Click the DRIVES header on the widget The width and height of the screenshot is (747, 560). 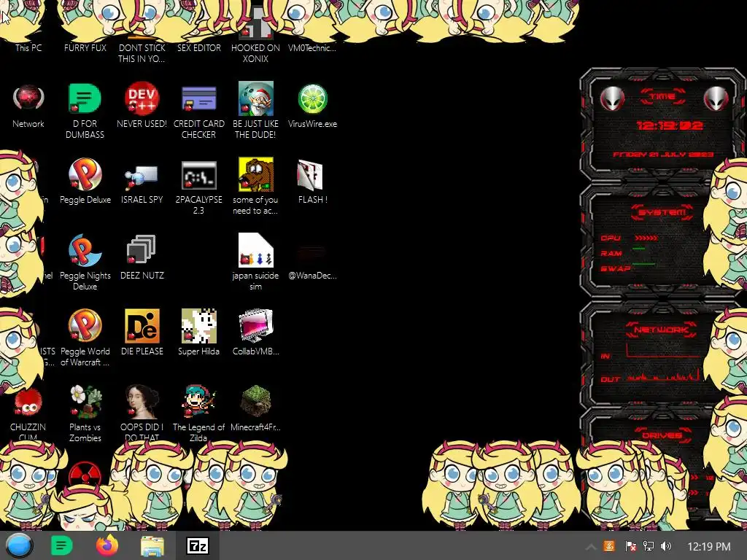coord(662,435)
